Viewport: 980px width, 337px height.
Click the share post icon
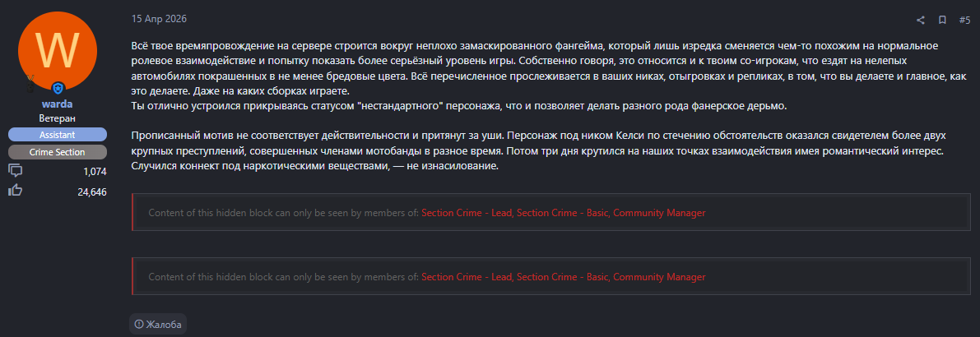pyautogui.click(x=921, y=19)
